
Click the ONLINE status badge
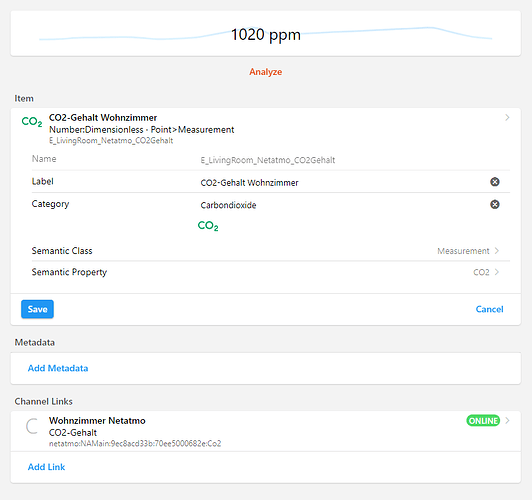tap(483, 421)
